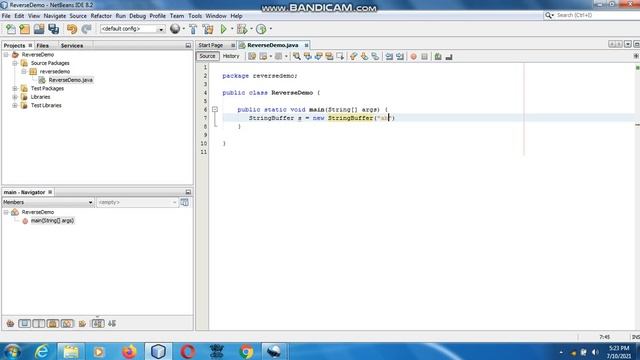Image resolution: width=640 pixels, height=360 pixels.
Task: Select main(String[] args) in Navigator
Action: click(52, 221)
